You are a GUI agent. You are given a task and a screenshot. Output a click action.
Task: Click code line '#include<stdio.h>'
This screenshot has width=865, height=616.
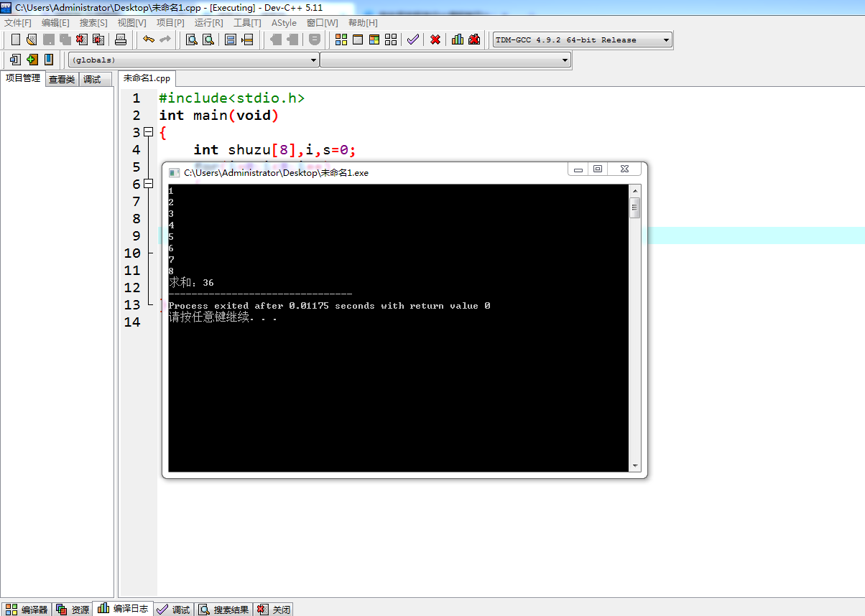232,98
